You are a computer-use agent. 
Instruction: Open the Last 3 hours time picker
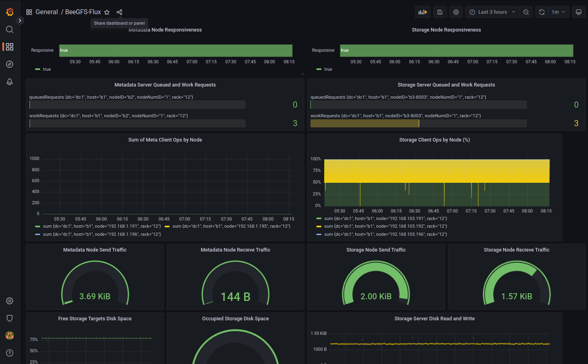click(x=492, y=12)
